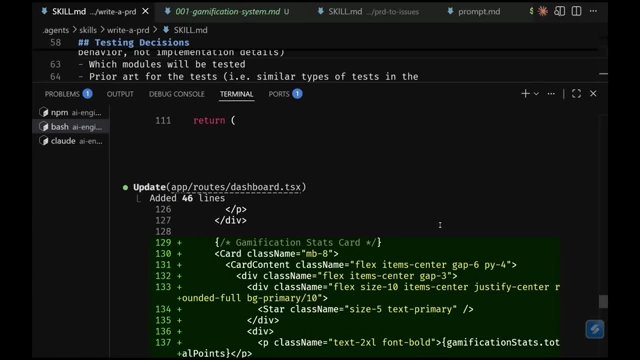Click the Gamification Stats Card comment line
This screenshot has width=640, height=360.
[298, 242]
